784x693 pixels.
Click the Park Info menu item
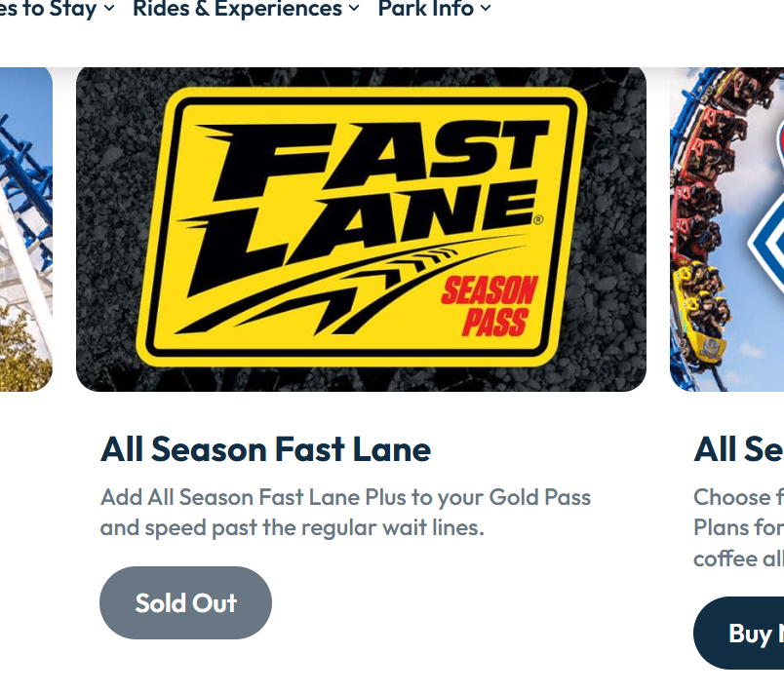pyautogui.click(x=426, y=10)
